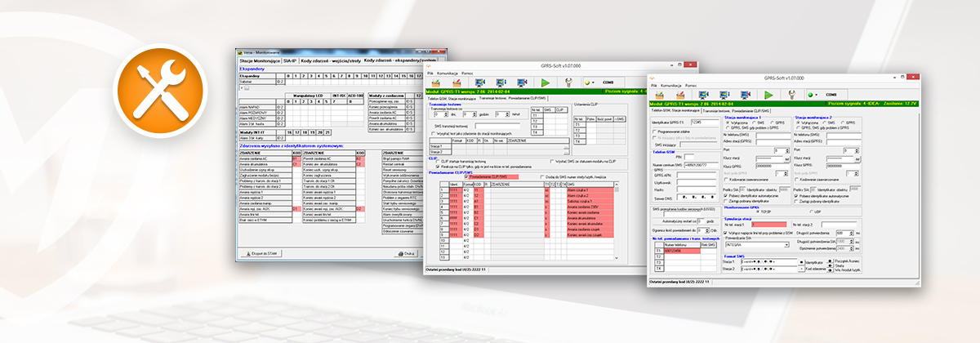Click the first folder icon in right GPRS-Soft toolbar

point(657,95)
